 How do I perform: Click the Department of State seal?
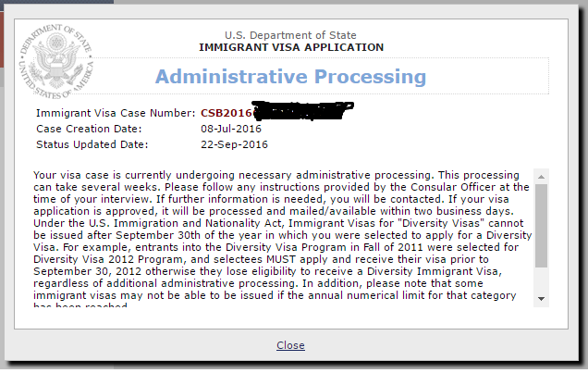point(56,61)
